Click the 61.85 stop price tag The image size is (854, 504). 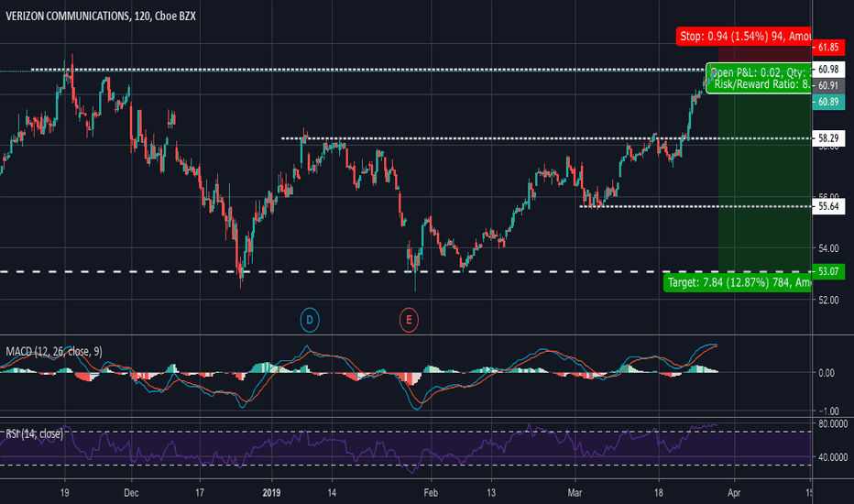point(828,48)
